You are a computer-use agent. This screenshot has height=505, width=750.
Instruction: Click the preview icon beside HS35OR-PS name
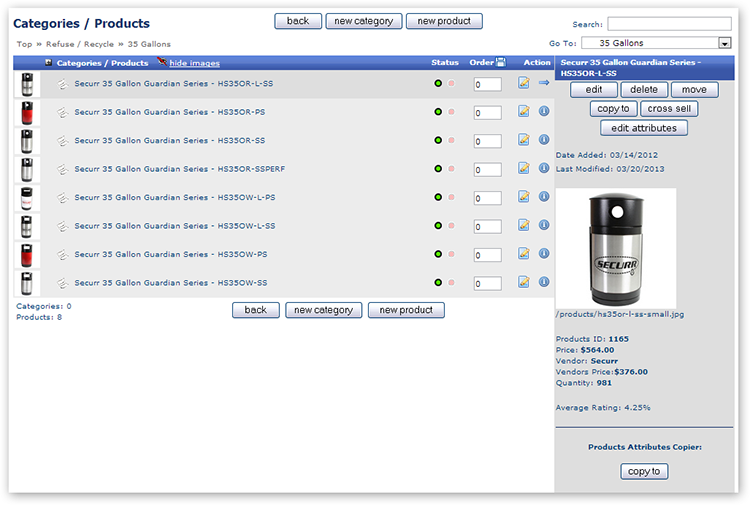click(63, 112)
